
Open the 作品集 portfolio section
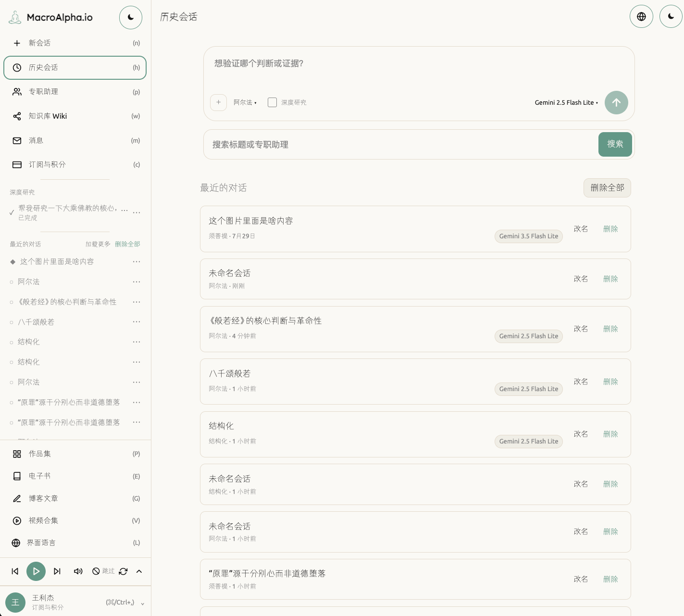(x=75, y=454)
